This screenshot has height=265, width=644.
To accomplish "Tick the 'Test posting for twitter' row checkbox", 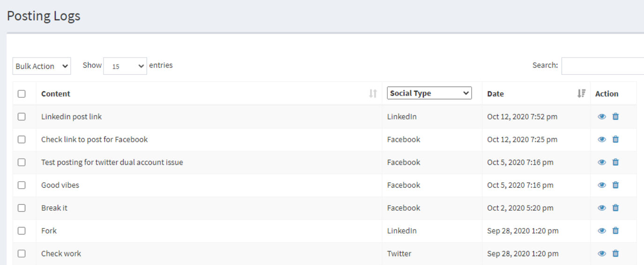I will [x=22, y=162].
